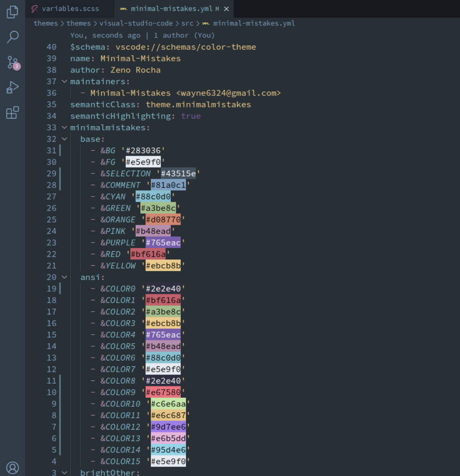
Task: Select the minimal-mistakes.yml tab
Action: 174,9
